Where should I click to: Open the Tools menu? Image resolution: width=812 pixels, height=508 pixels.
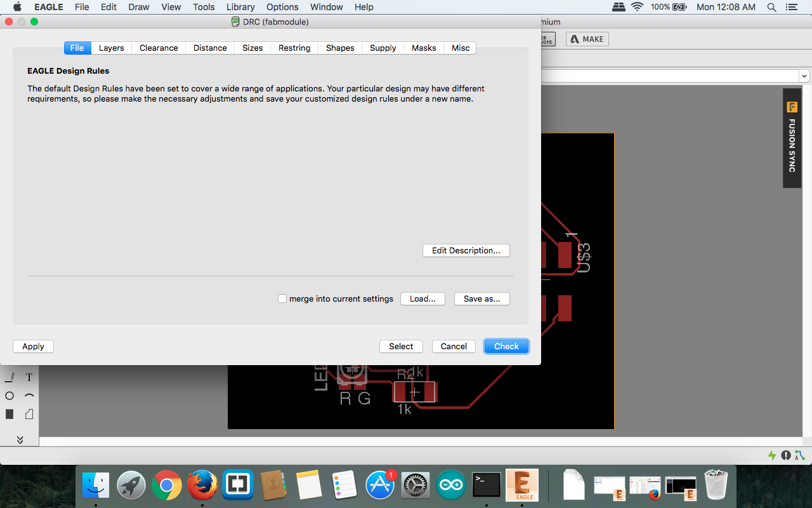click(204, 7)
